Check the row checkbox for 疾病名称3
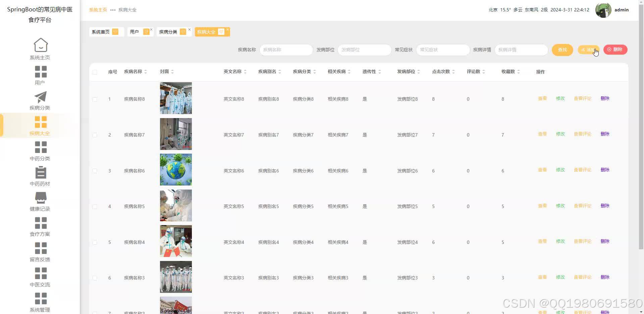644x314 pixels. pyautogui.click(x=95, y=278)
